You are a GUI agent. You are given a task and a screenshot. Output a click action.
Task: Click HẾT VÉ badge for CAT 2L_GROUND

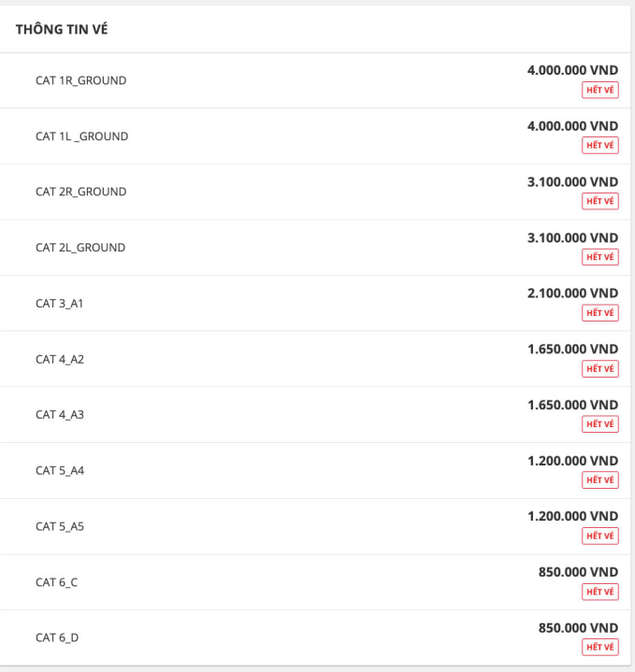click(599, 257)
